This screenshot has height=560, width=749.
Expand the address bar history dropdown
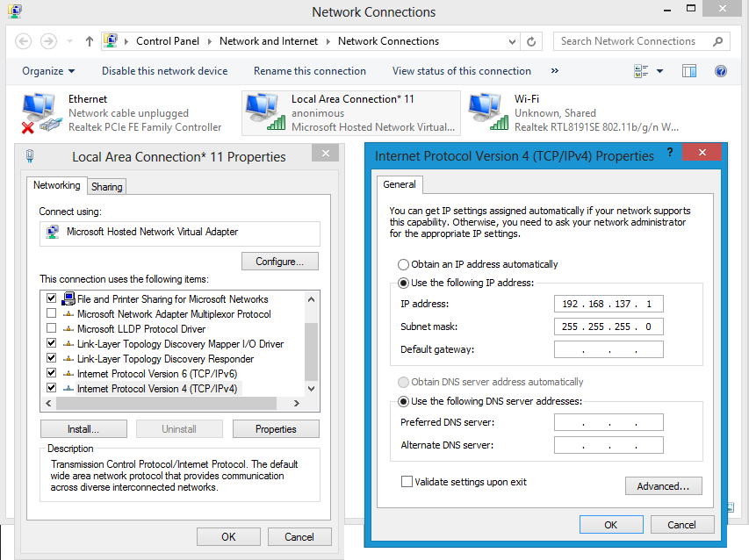tap(512, 41)
